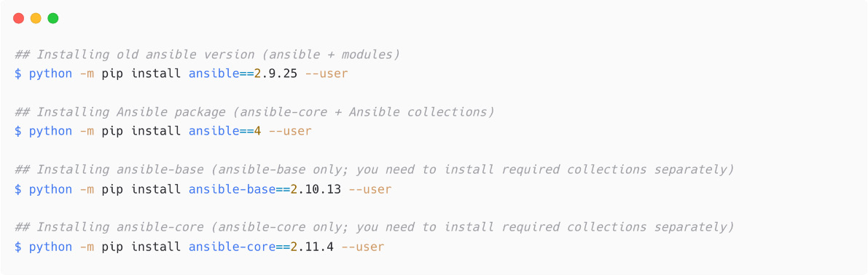Click 'pip install' in the ansible-core command
868x275 pixels.
click(x=141, y=247)
